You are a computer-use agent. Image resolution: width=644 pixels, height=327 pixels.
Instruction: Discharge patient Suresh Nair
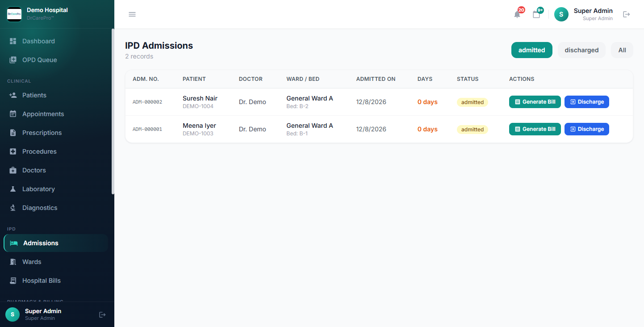pyautogui.click(x=587, y=102)
